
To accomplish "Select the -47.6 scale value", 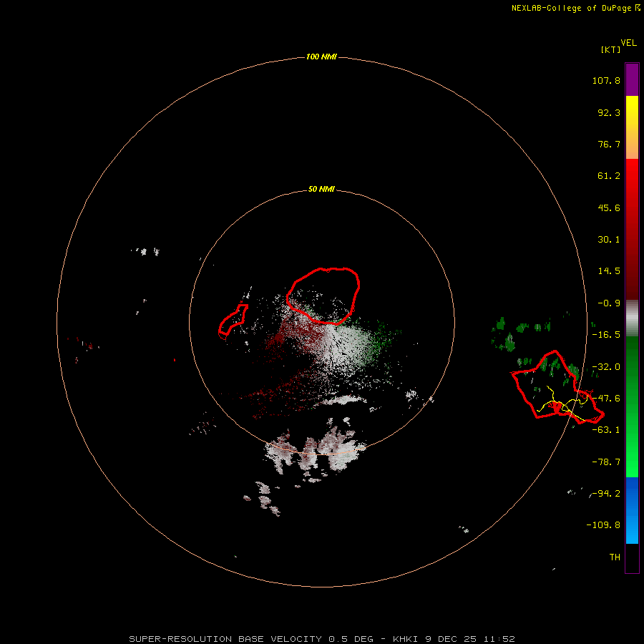I will [x=606, y=399].
